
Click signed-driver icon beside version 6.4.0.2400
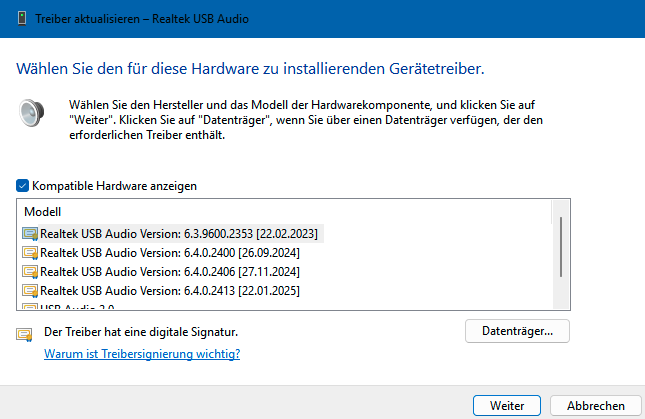[x=30, y=253]
